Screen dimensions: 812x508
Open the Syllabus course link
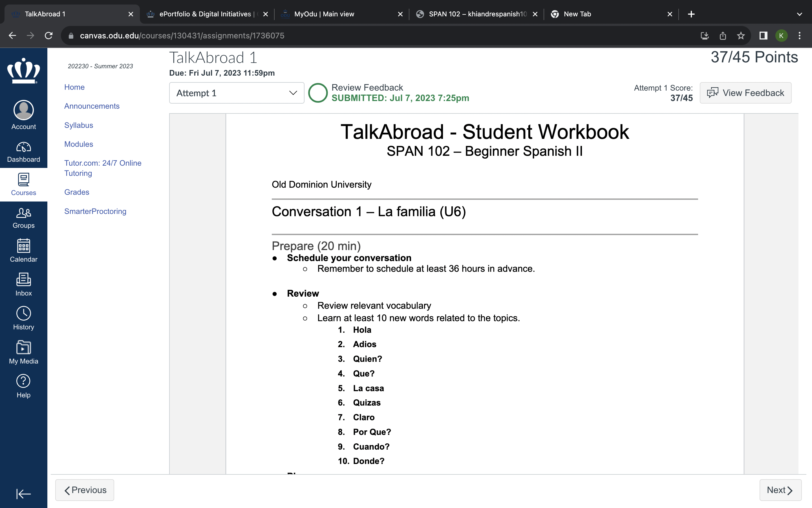(78, 125)
